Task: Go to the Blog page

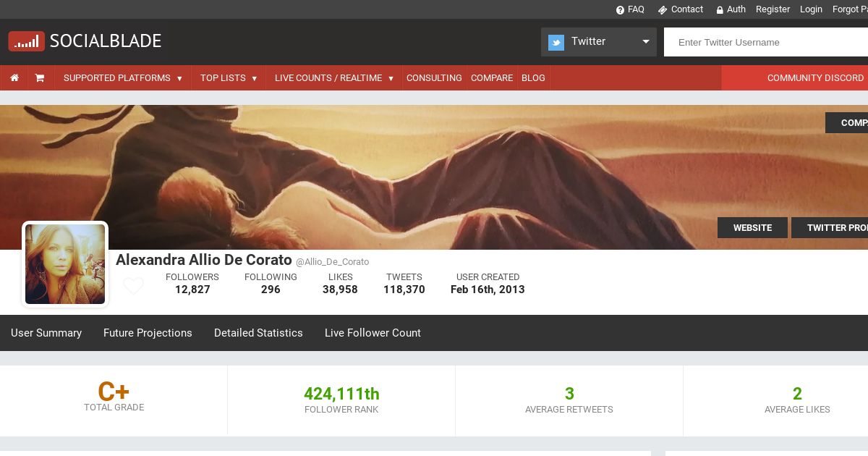Action: coord(533,78)
